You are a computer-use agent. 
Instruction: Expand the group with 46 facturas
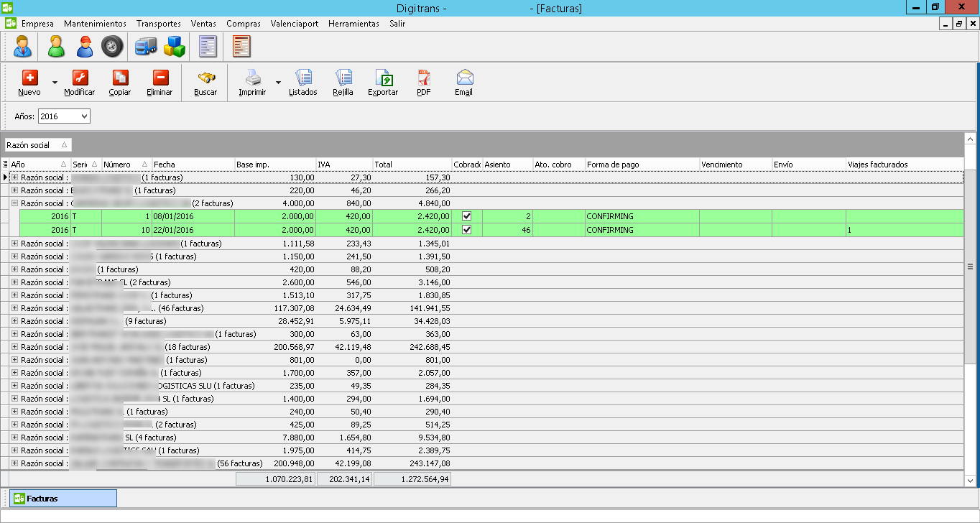[14, 308]
